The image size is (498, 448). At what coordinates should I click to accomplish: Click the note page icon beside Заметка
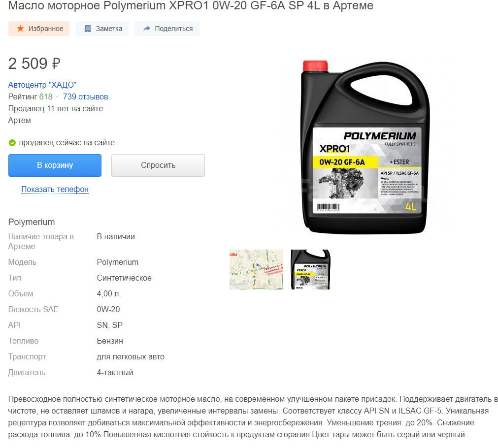[88, 29]
